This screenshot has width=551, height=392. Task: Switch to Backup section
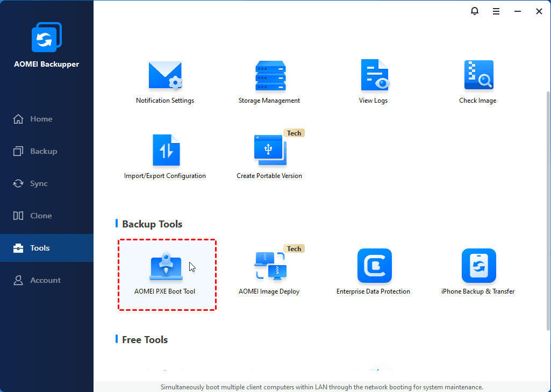click(x=47, y=151)
